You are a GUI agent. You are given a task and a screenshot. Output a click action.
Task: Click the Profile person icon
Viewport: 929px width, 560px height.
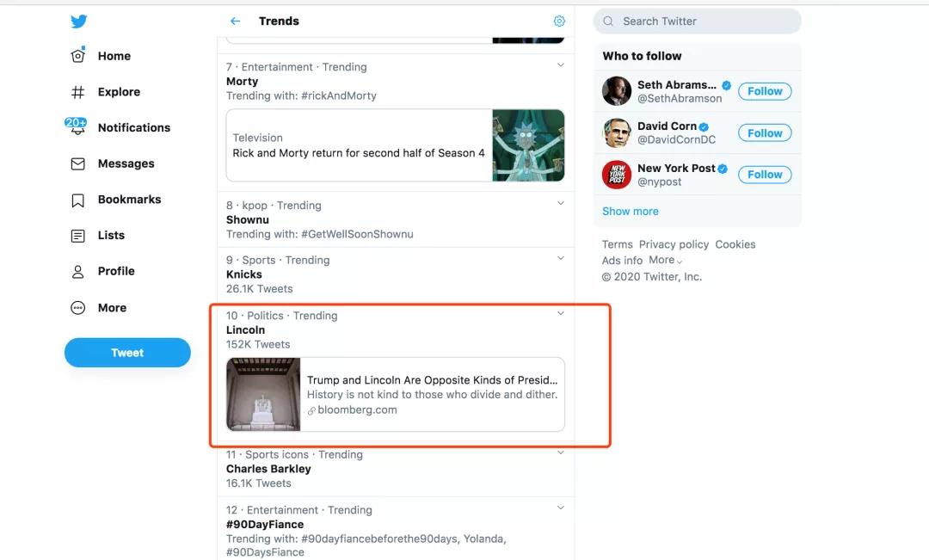tap(77, 272)
